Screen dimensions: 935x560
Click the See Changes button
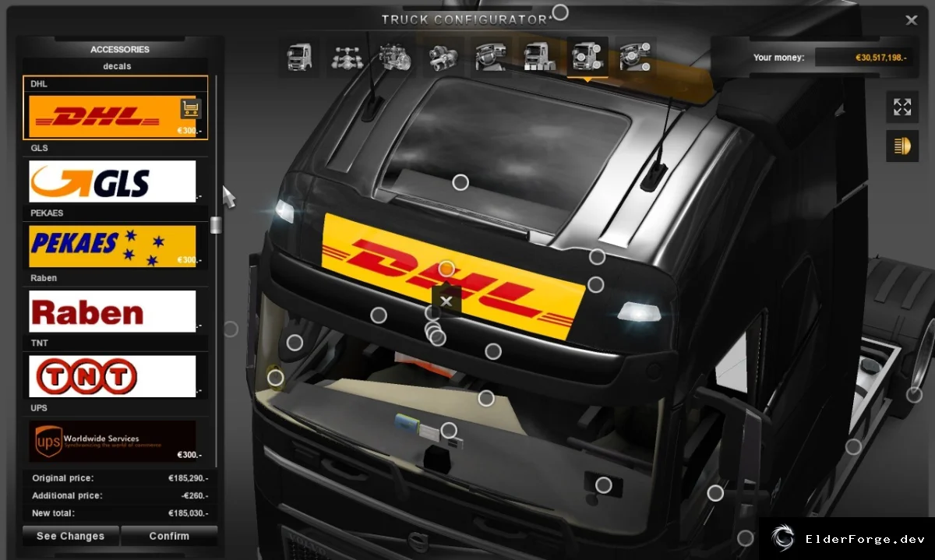(70, 536)
